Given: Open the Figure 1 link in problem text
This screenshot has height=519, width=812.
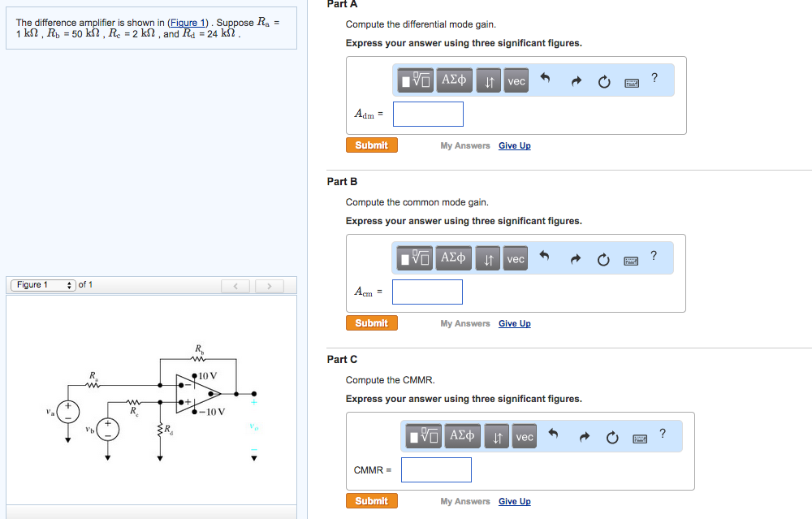Looking at the screenshot, I should [x=188, y=23].
